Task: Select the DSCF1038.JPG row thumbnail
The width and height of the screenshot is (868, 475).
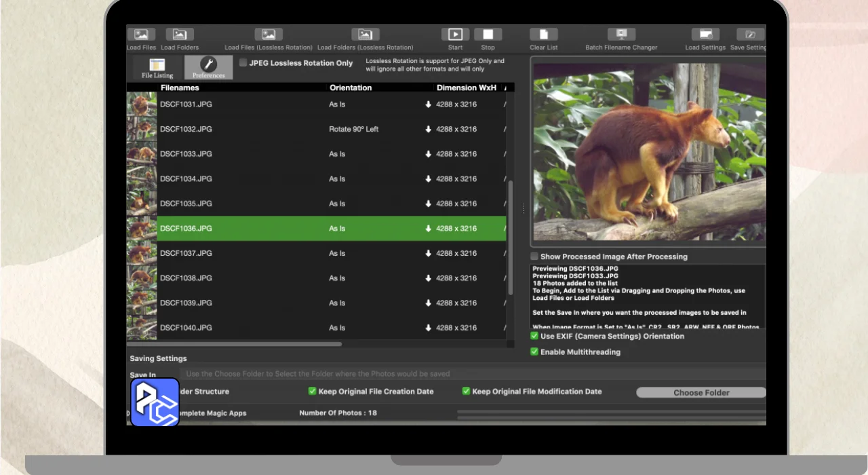Action: [142, 278]
